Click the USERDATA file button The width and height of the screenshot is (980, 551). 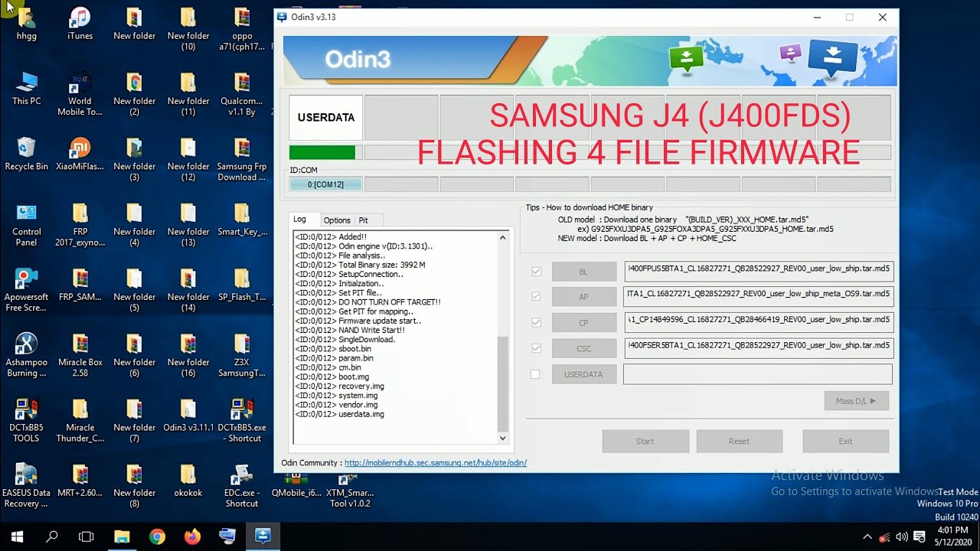pyautogui.click(x=584, y=374)
